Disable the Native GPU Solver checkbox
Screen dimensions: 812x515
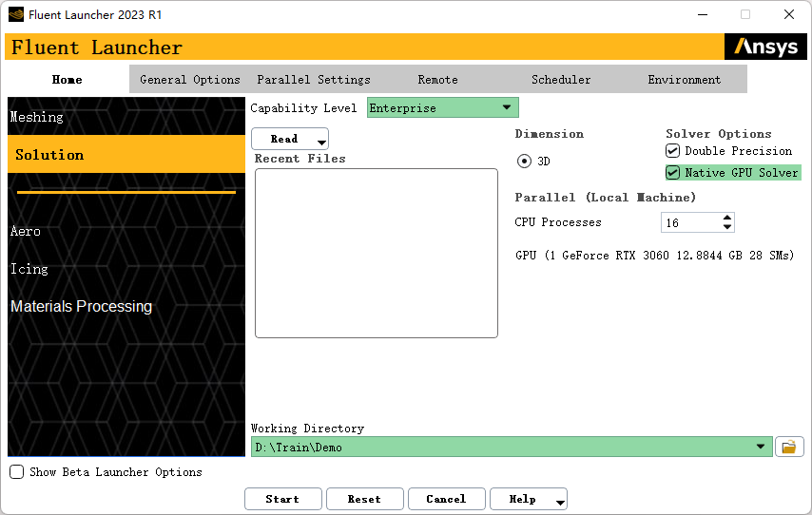click(673, 173)
